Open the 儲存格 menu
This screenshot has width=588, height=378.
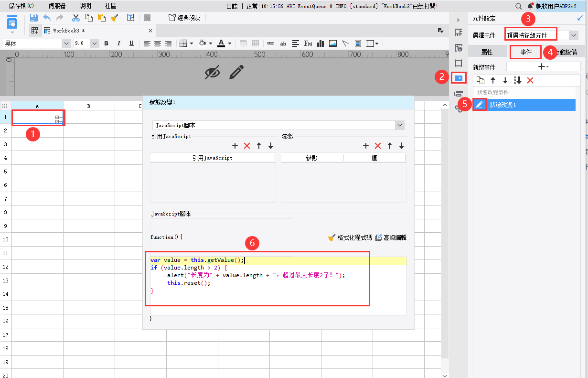(x=21, y=6)
